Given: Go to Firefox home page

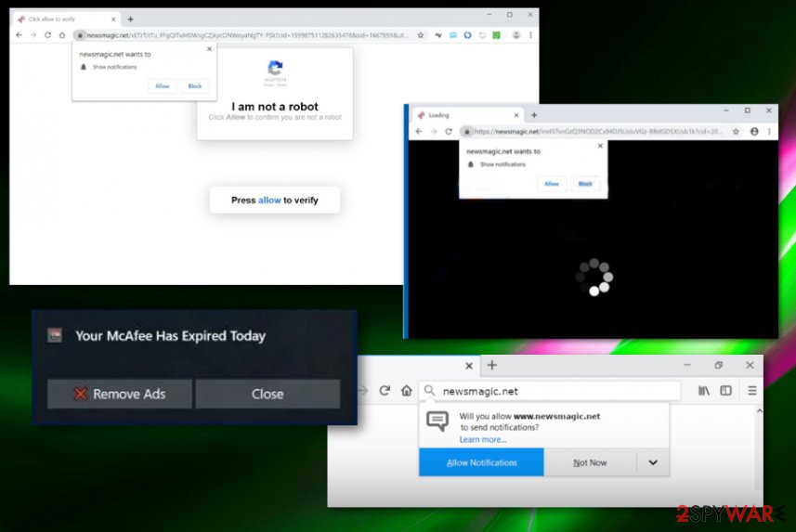Looking at the screenshot, I should [x=407, y=390].
